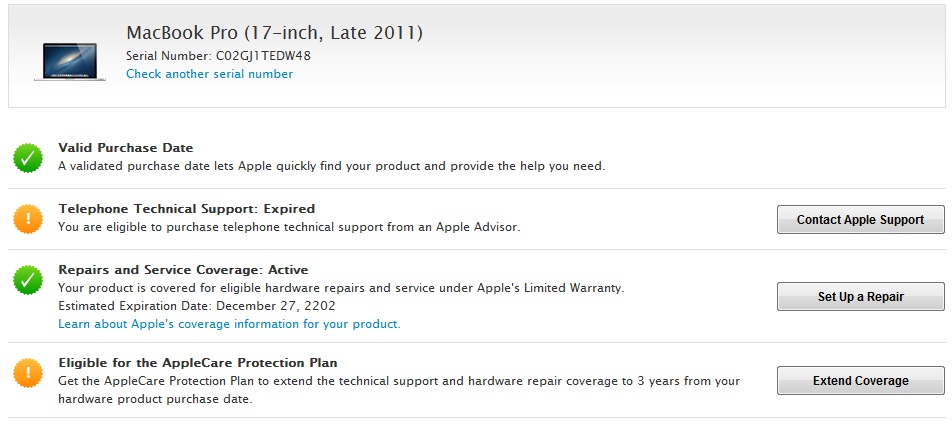Click the Valid Purchase Date heading

(126, 148)
